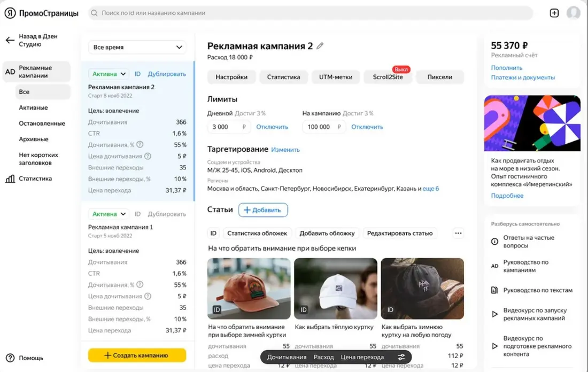Image resolution: width=588 pixels, height=372 pixels.
Task: Click help icon next to Цена дочитывания in campaign 2
Action: click(148, 156)
